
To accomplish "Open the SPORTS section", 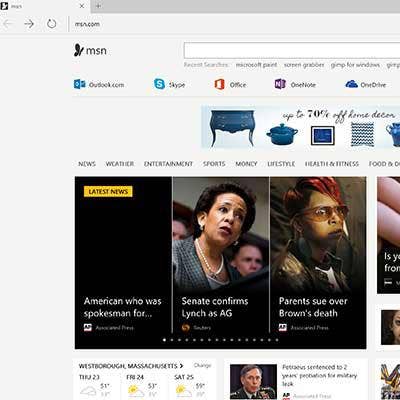I will (214, 164).
